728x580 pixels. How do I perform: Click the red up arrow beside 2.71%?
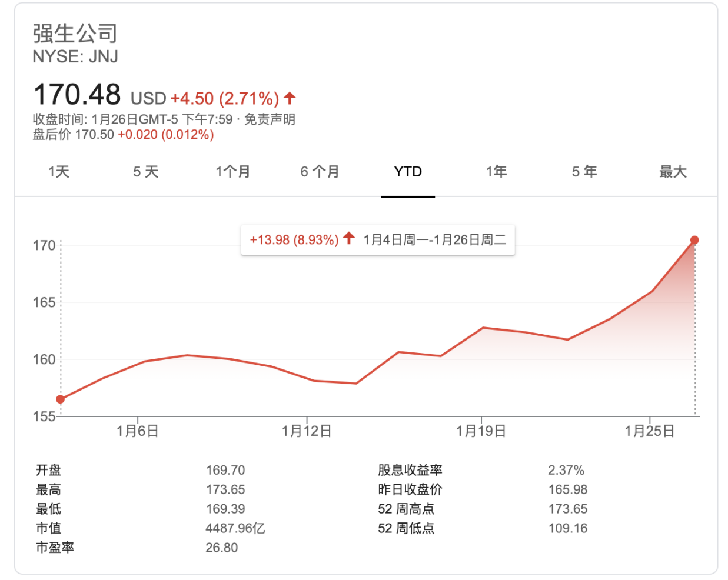[x=290, y=98]
